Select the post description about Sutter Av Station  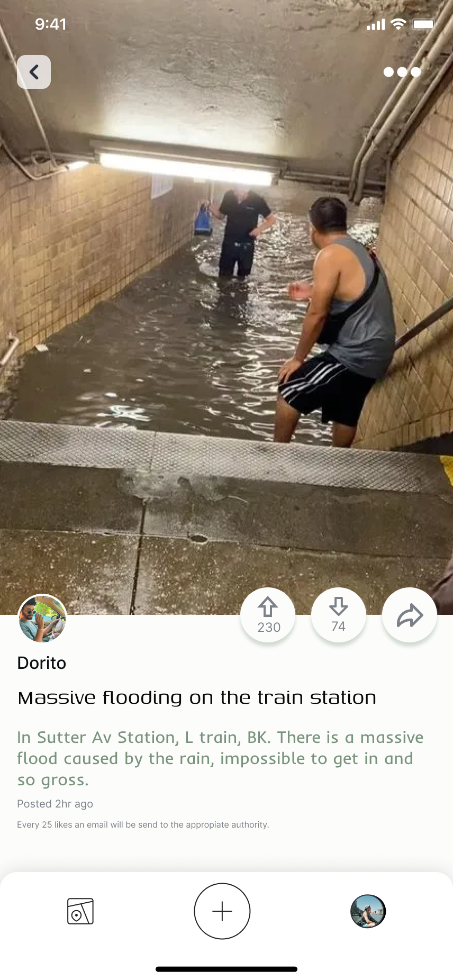coord(220,758)
